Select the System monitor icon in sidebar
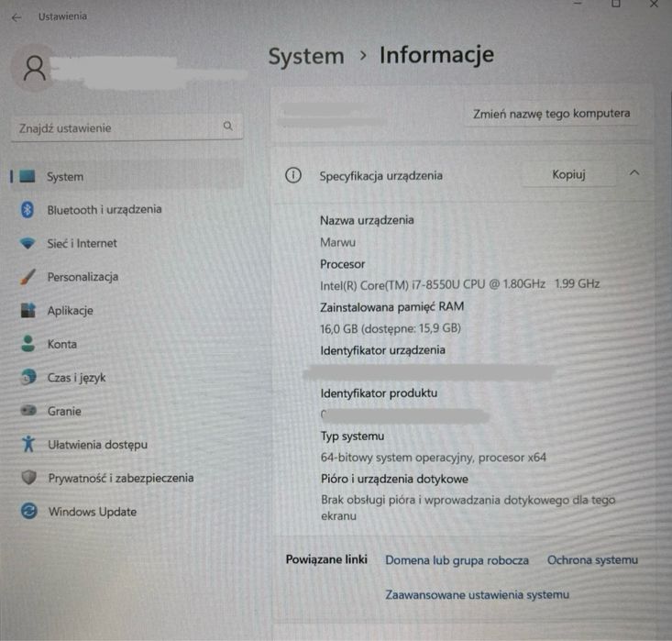672x641 pixels. [28, 176]
